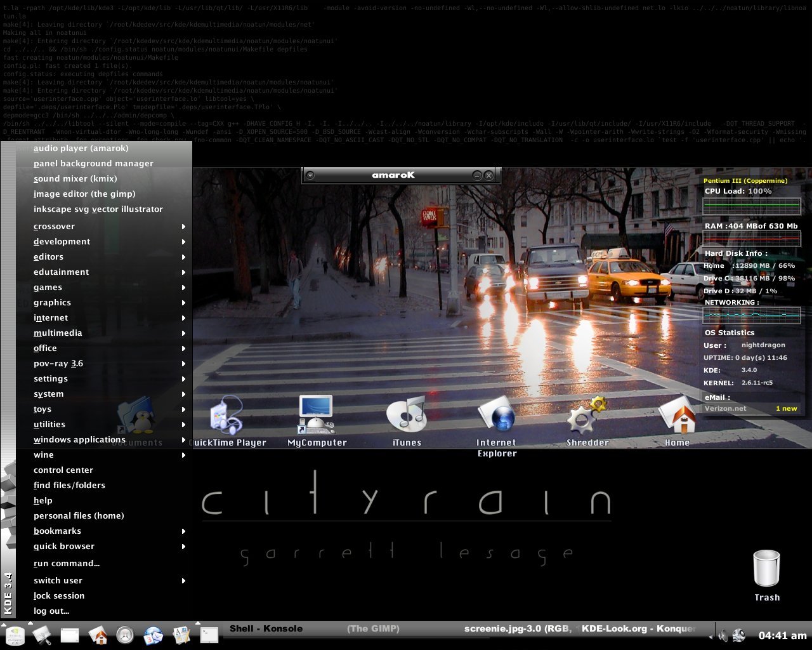Click the NETWORKING graph in the monitor
Image resolution: width=812 pixels, height=650 pixels.
[x=751, y=315]
